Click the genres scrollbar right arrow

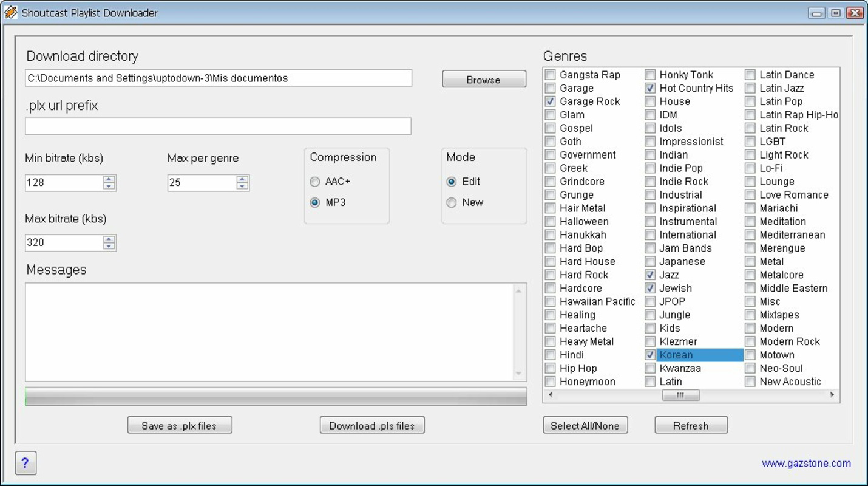pos(832,395)
